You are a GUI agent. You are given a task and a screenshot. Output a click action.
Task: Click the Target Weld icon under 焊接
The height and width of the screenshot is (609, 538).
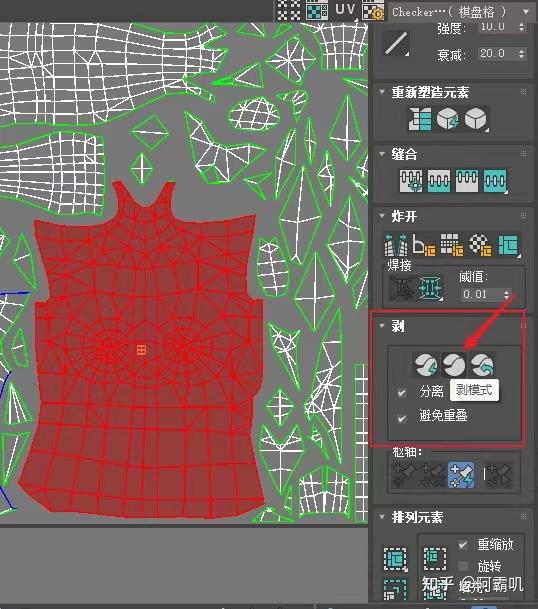pyautogui.click(x=401, y=288)
